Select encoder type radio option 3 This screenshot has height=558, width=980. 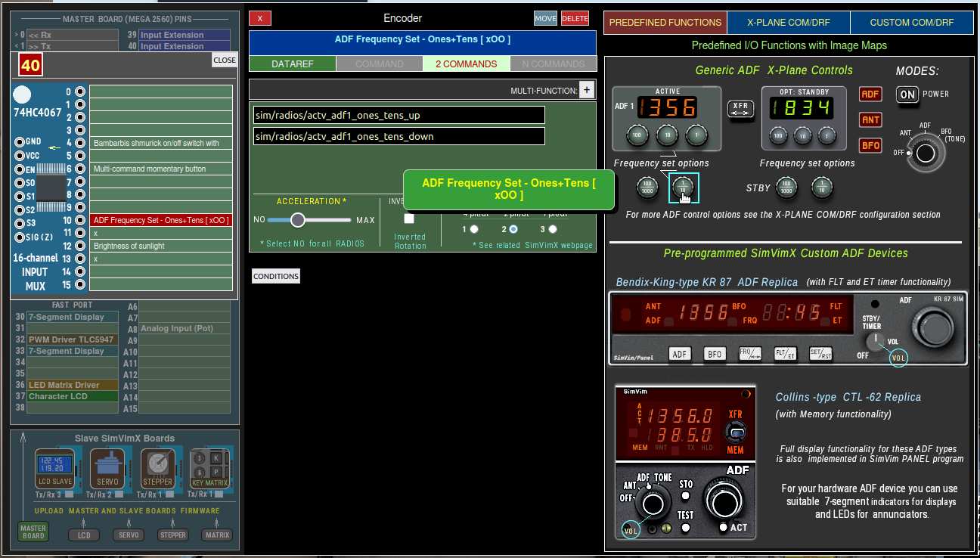click(553, 229)
